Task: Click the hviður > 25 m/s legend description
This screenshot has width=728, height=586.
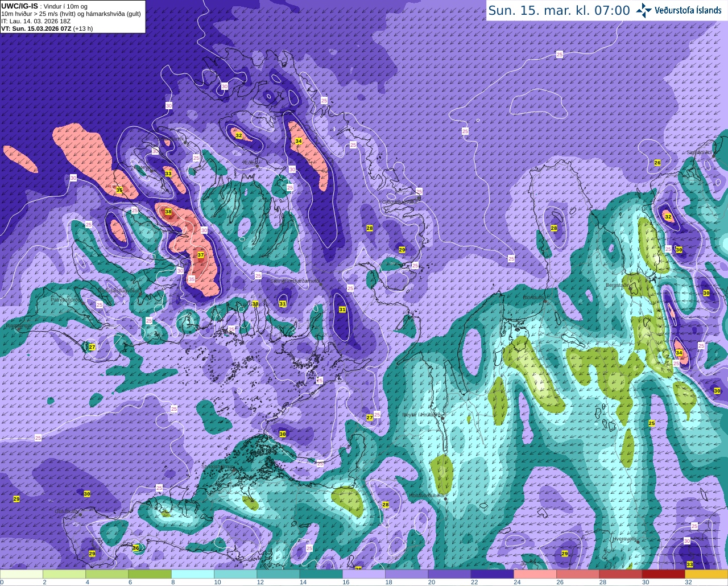Action: [71, 14]
